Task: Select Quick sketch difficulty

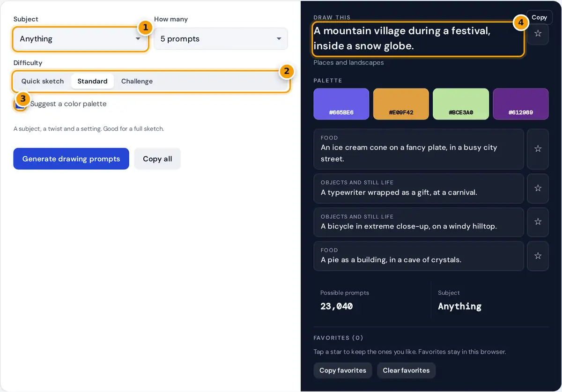Action: click(43, 81)
